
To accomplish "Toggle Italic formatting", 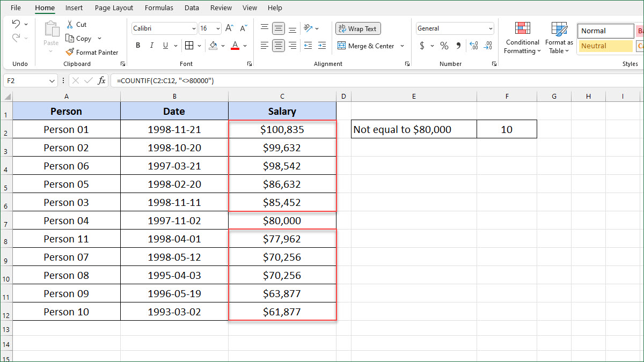I will (x=151, y=46).
